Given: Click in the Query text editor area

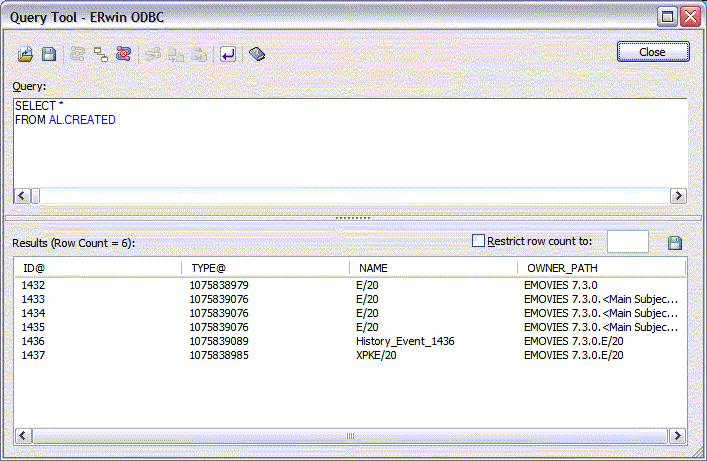Looking at the screenshot, I should tap(350, 150).
